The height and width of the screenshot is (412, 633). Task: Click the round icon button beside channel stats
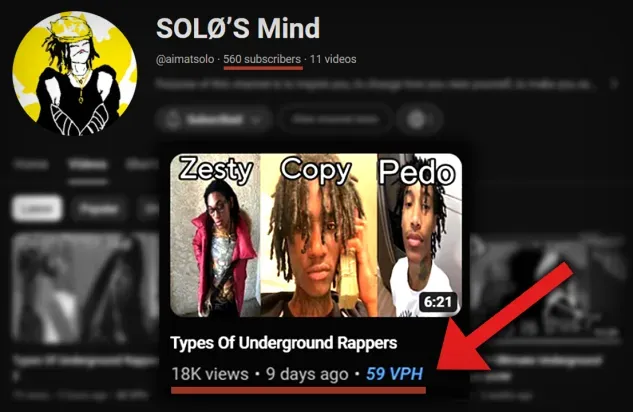pos(419,119)
